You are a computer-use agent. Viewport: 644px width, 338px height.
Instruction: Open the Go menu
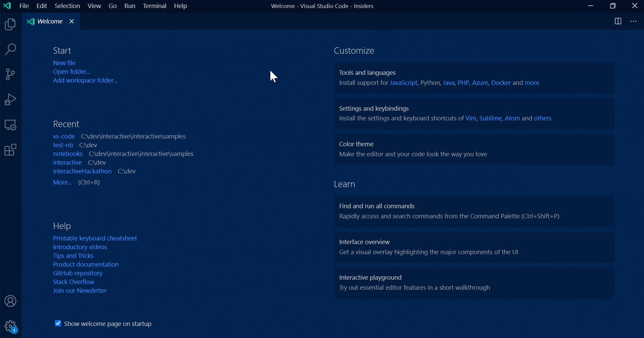click(113, 6)
